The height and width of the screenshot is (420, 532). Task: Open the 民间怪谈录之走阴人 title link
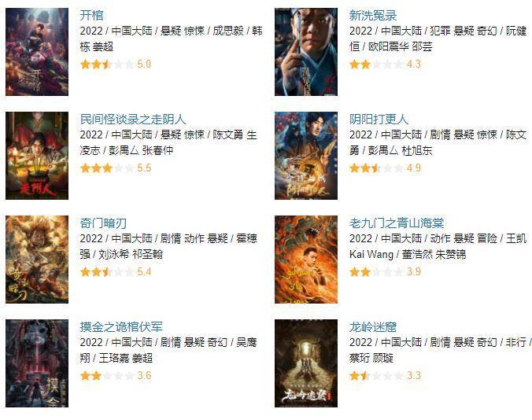pyautogui.click(x=133, y=119)
